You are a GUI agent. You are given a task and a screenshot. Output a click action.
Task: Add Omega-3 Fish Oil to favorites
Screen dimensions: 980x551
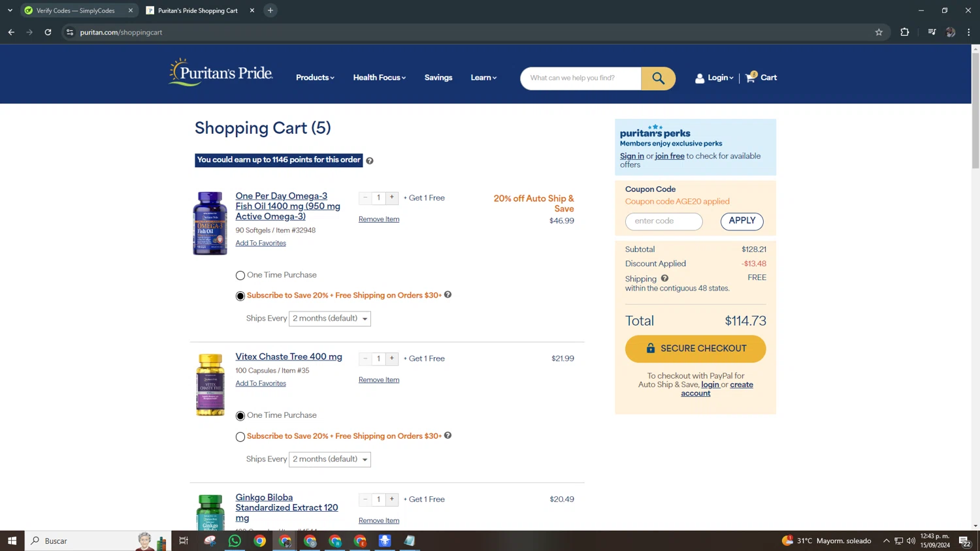pyautogui.click(x=261, y=244)
